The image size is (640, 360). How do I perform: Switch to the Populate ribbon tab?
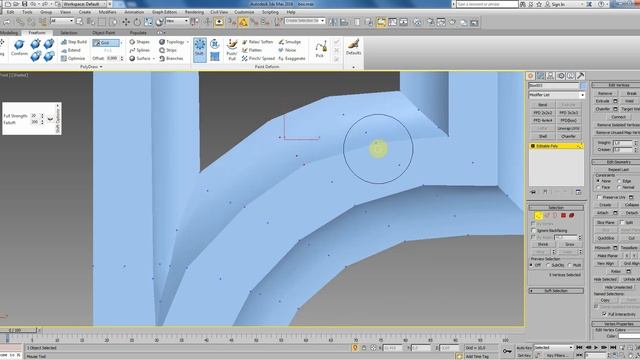pyautogui.click(x=138, y=33)
